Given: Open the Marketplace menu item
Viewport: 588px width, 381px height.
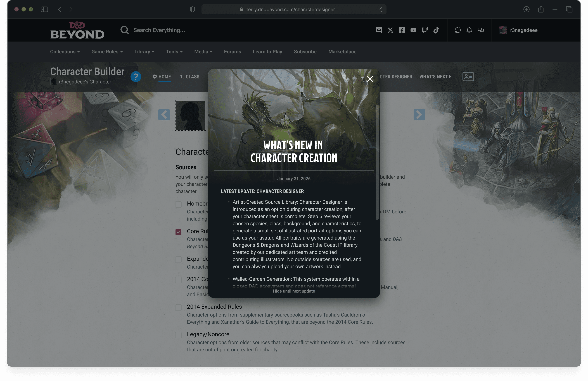Looking at the screenshot, I should click(342, 52).
